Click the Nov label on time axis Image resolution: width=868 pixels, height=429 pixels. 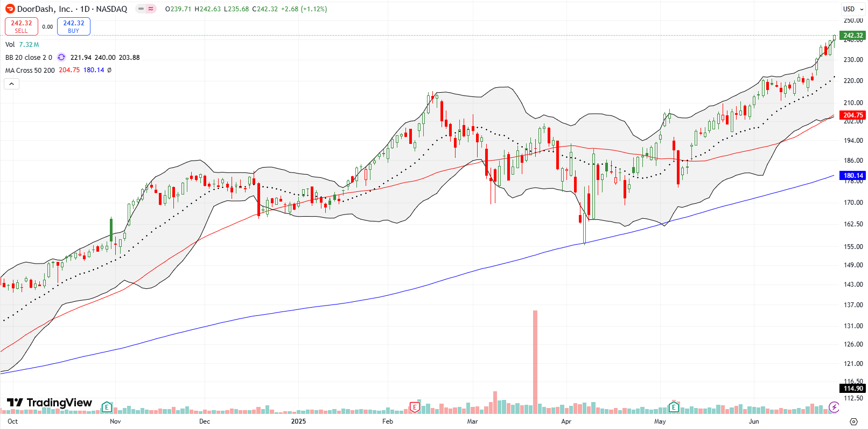point(115,421)
